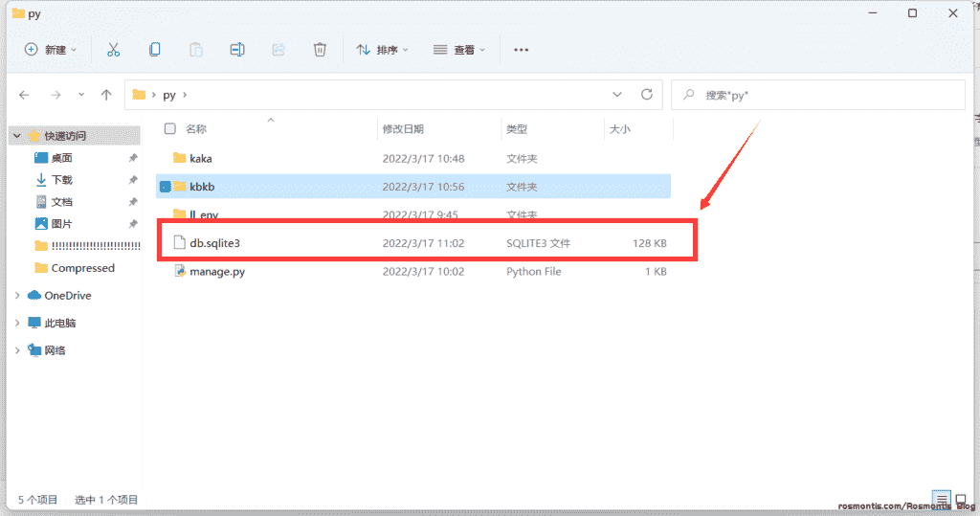
Task: Sort by 名称 column header
Action: click(x=196, y=129)
